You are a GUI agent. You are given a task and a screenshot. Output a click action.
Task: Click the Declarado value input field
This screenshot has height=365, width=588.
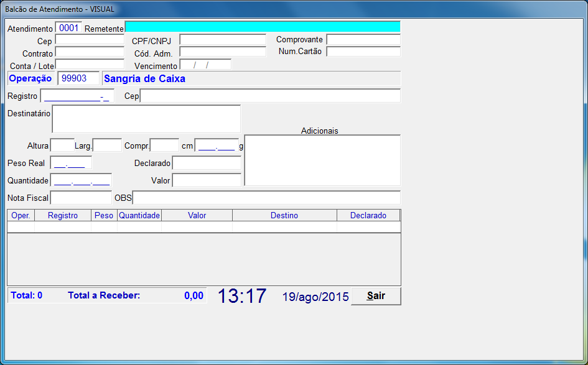pos(207,163)
